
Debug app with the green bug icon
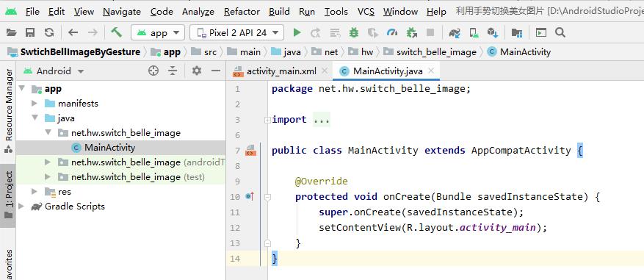pos(354,32)
